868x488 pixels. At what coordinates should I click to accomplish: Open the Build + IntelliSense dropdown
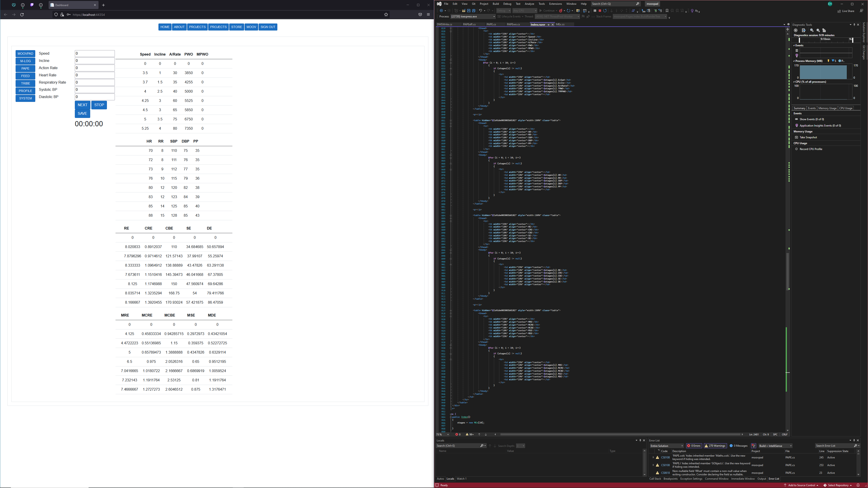(x=775, y=446)
